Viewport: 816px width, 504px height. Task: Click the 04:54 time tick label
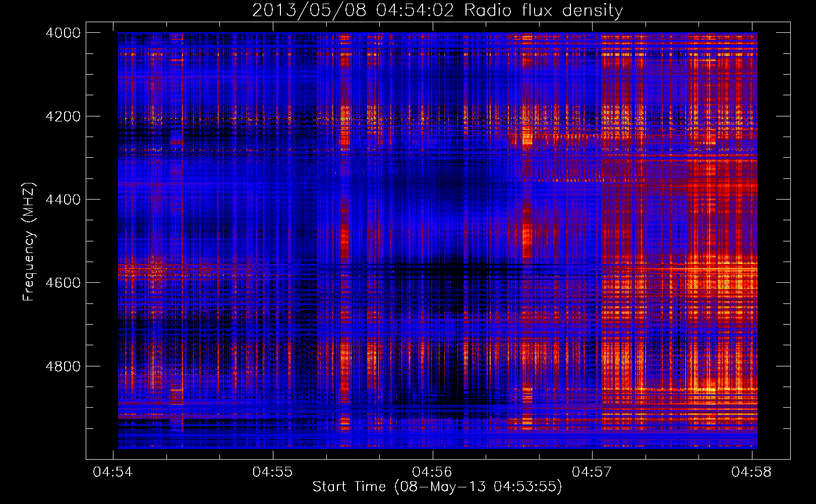pos(113,472)
